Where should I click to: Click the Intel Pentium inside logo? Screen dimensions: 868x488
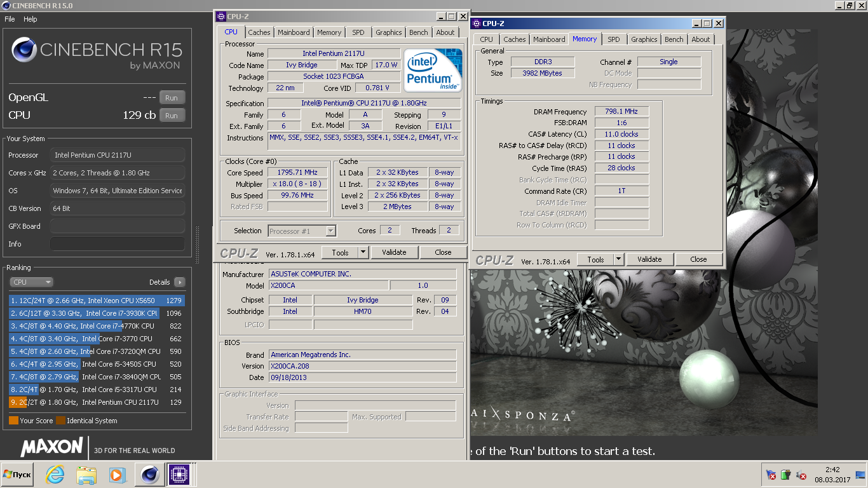[433, 70]
